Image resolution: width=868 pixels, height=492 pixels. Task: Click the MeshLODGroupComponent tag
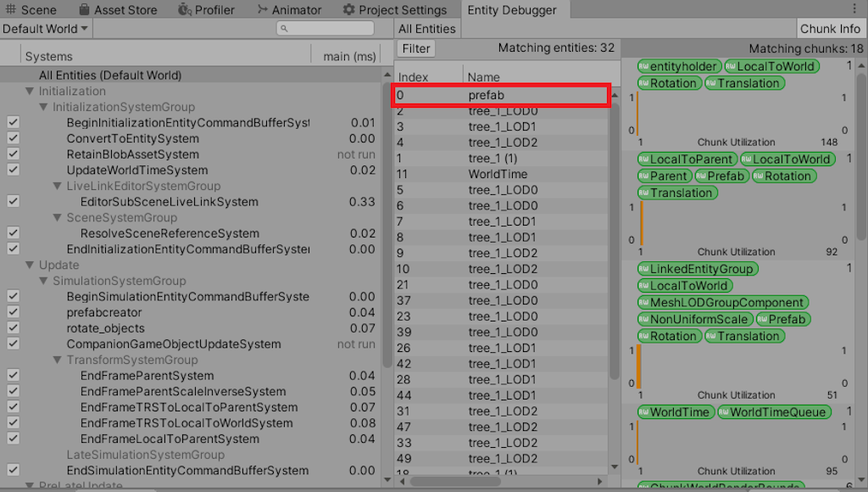[x=723, y=303]
